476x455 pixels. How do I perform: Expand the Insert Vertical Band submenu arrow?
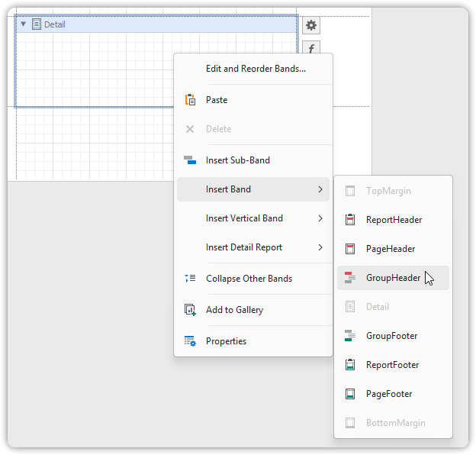click(x=320, y=218)
